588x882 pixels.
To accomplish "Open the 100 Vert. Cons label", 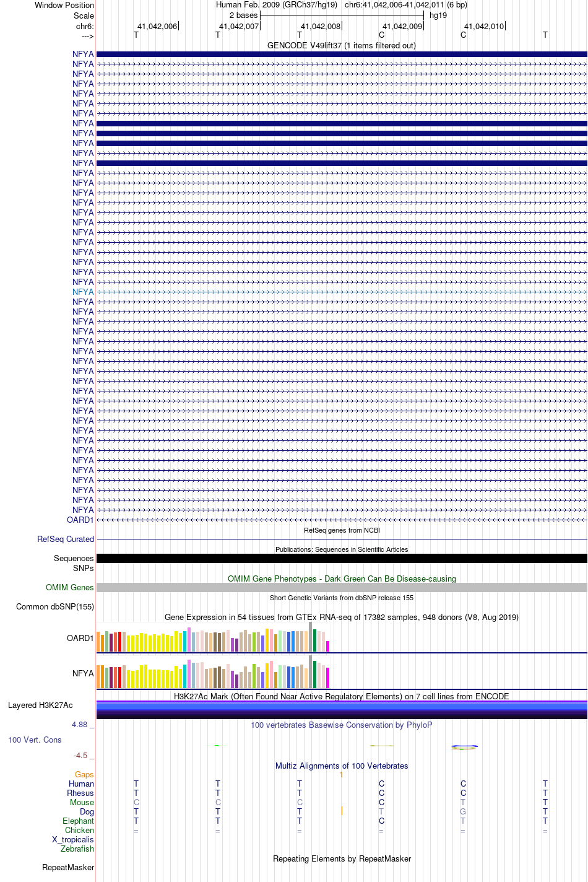I will click(x=35, y=740).
